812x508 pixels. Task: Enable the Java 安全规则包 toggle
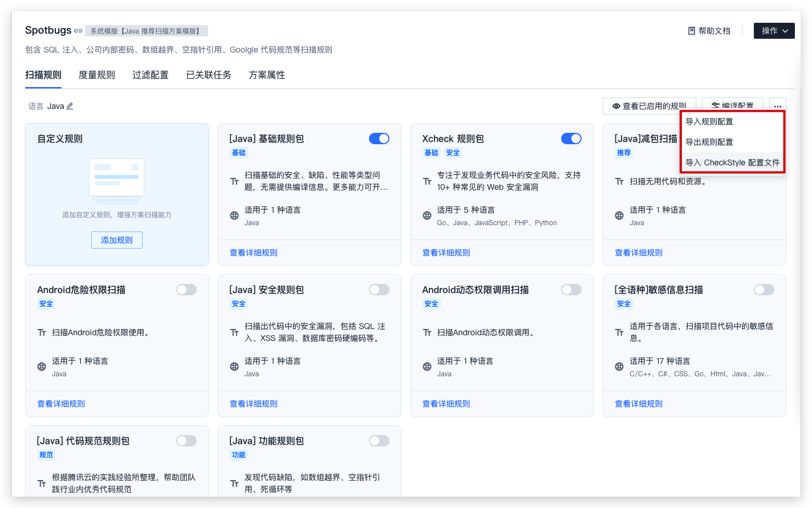(x=379, y=290)
